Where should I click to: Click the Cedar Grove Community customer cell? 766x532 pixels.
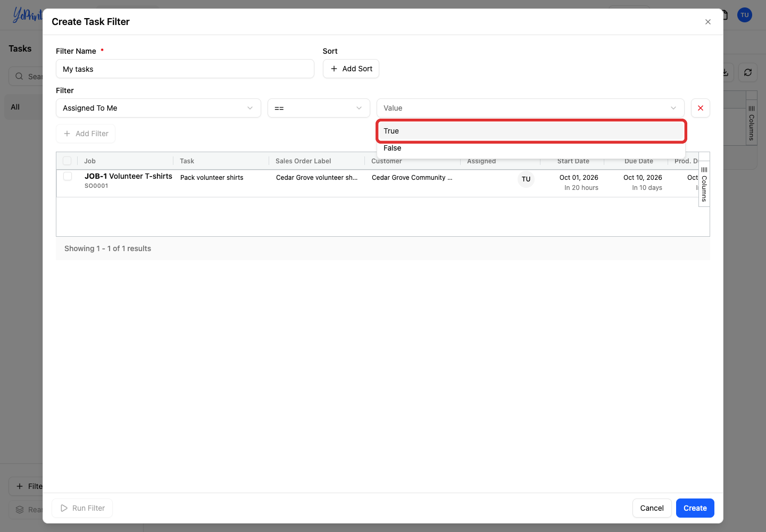click(x=412, y=178)
